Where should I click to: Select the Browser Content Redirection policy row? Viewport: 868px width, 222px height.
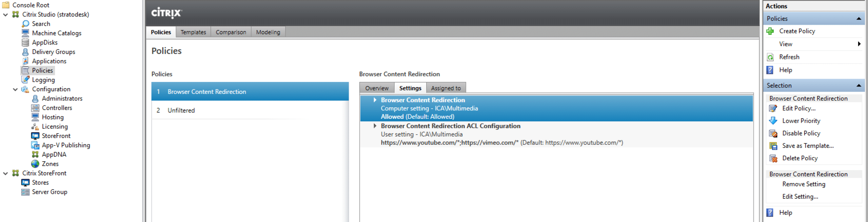click(x=250, y=92)
